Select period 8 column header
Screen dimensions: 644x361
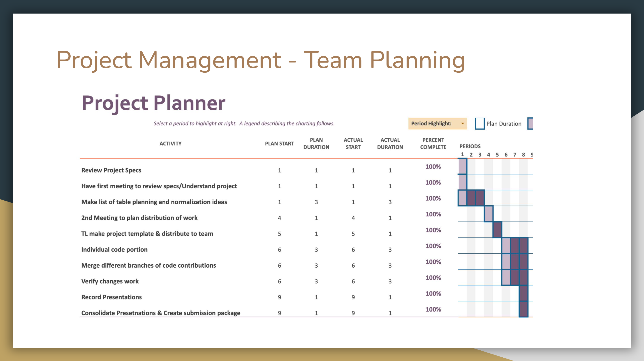tap(523, 155)
